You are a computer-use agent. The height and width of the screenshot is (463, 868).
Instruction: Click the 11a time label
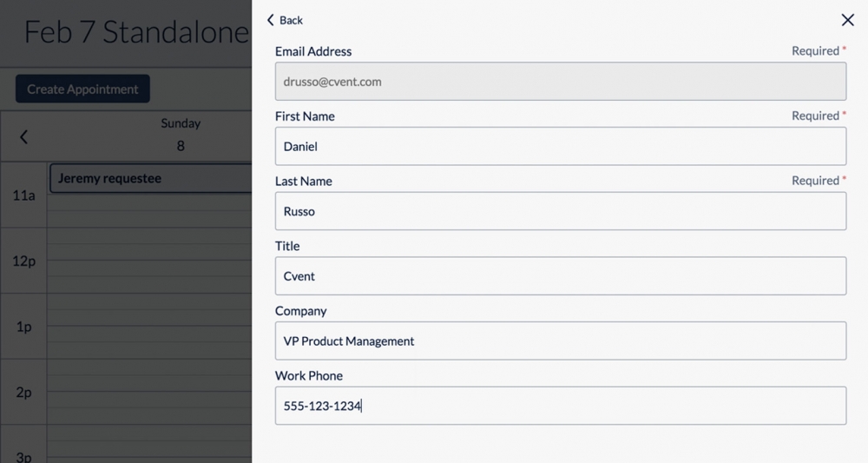pos(24,195)
